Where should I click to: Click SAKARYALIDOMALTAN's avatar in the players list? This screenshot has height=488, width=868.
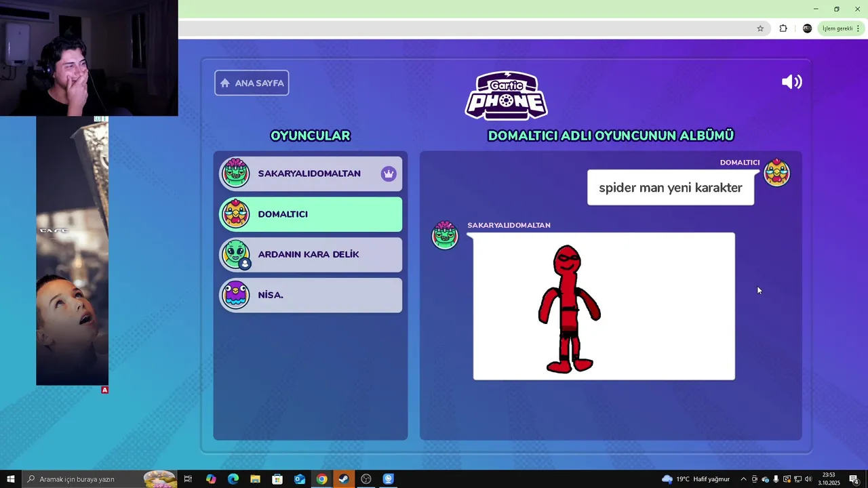[x=236, y=173]
